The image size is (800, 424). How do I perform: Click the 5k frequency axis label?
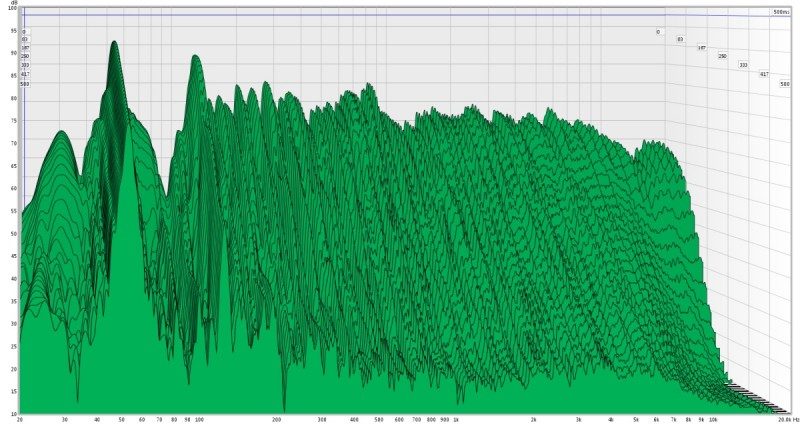pos(636,419)
